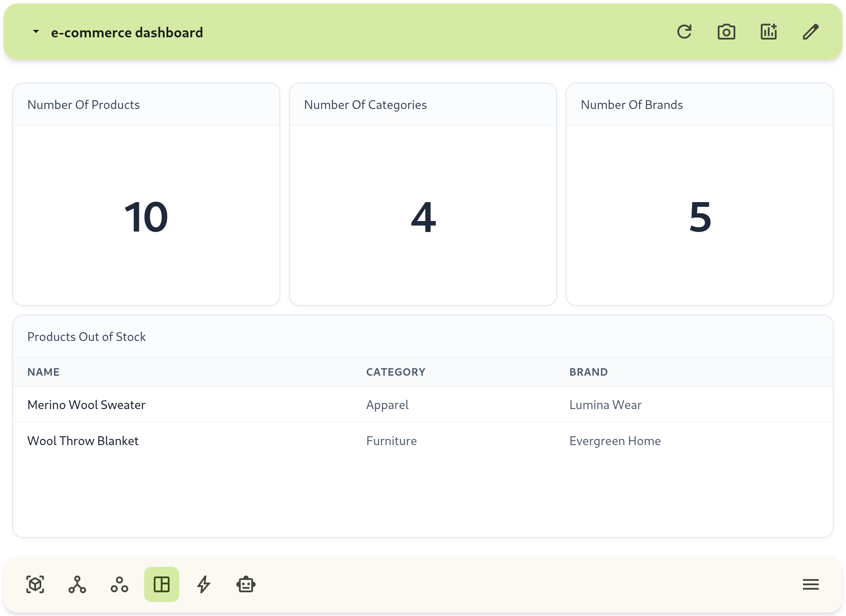Switch to the automation view in bottom bar
This screenshot has height=616, width=846.
(x=203, y=584)
